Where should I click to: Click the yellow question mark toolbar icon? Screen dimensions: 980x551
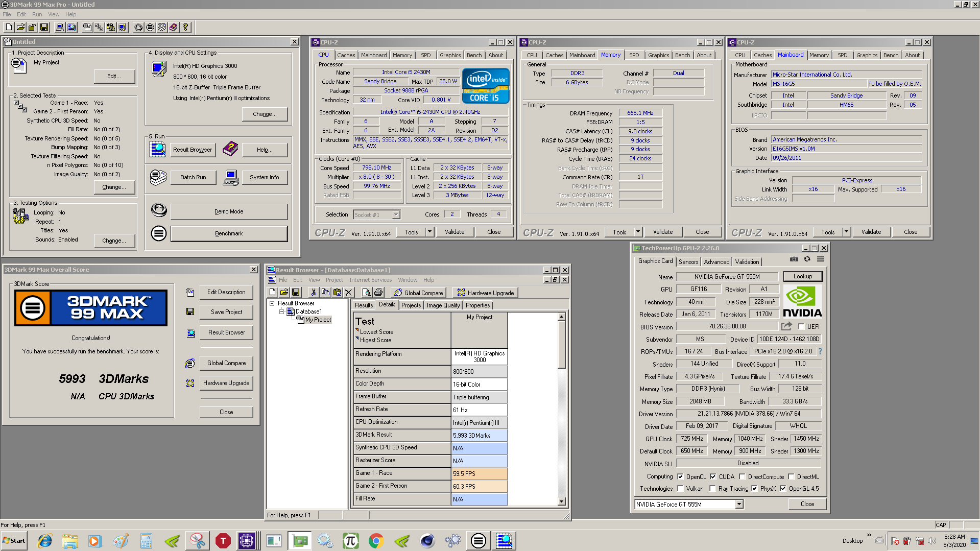click(185, 27)
